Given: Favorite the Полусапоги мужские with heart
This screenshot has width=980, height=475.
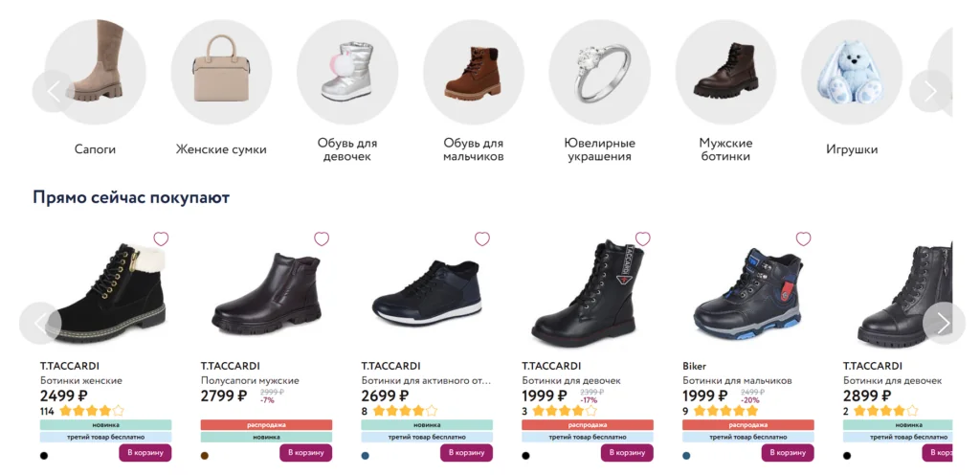Looking at the screenshot, I should click(322, 239).
